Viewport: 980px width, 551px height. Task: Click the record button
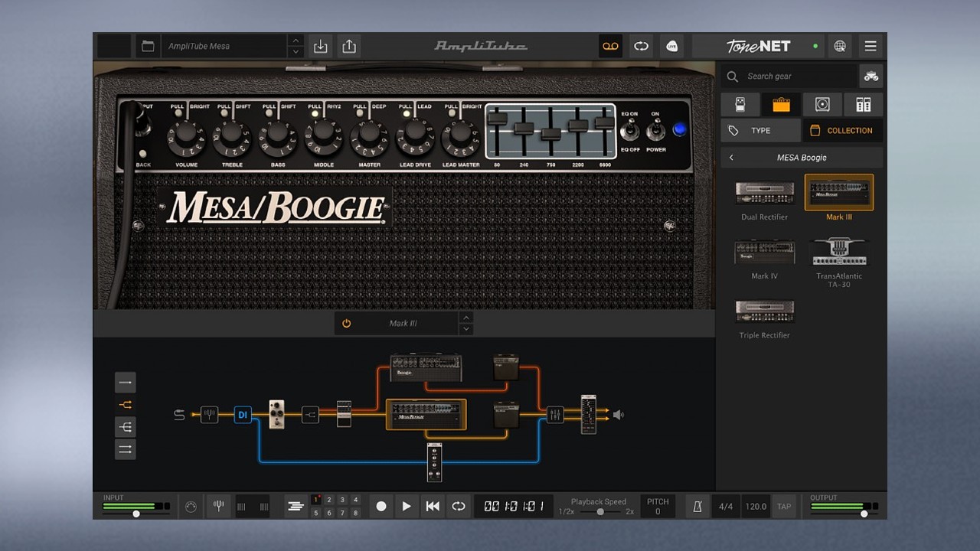pyautogui.click(x=381, y=507)
